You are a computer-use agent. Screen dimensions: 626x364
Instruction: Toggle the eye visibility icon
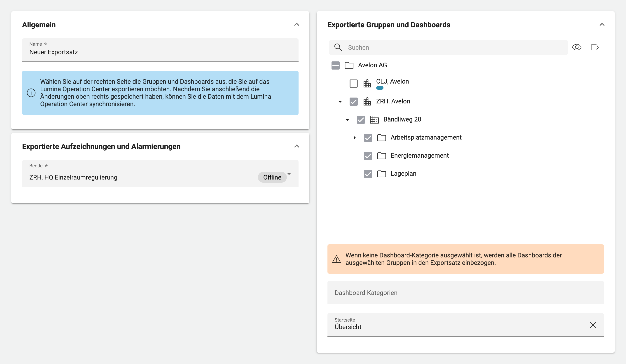(x=577, y=47)
